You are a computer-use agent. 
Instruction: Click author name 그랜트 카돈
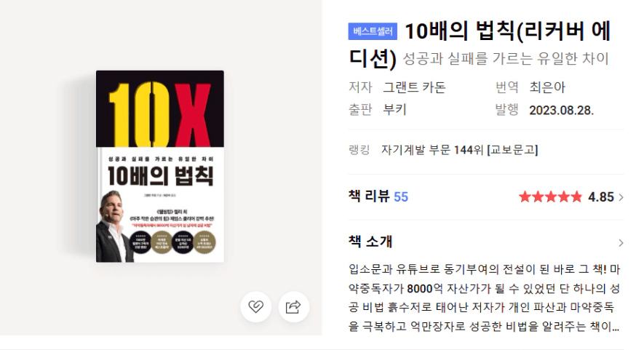[414, 87]
